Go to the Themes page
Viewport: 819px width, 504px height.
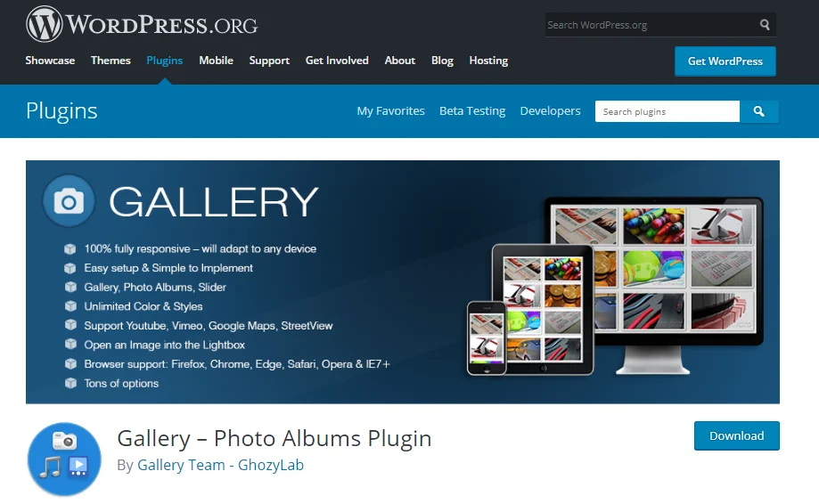[111, 61]
